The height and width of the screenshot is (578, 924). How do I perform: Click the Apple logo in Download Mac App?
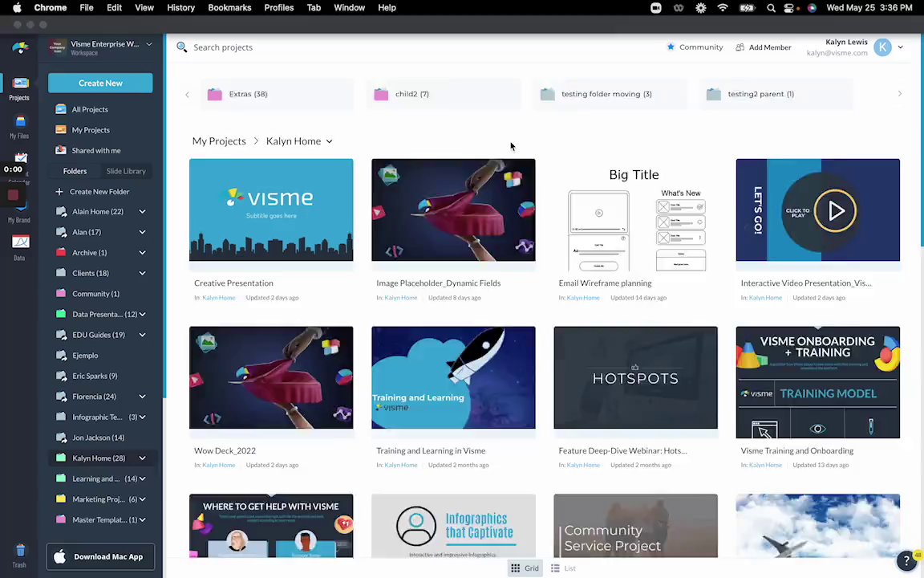point(60,556)
